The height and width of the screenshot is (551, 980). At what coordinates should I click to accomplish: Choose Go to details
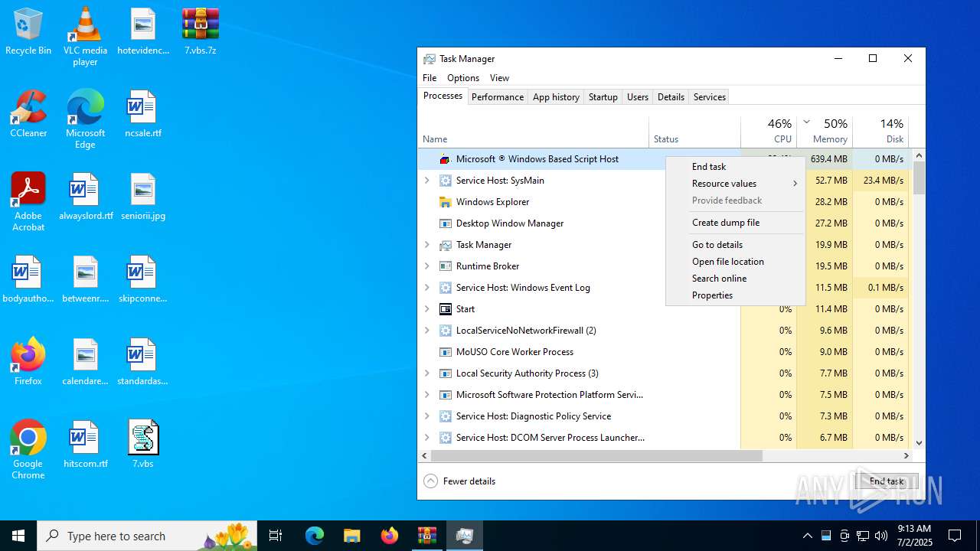(735, 245)
